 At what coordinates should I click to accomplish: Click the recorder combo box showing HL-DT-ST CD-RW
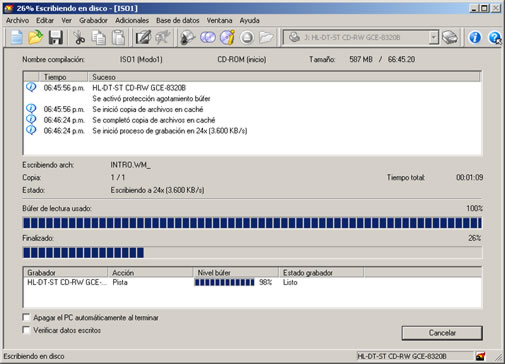[361, 37]
